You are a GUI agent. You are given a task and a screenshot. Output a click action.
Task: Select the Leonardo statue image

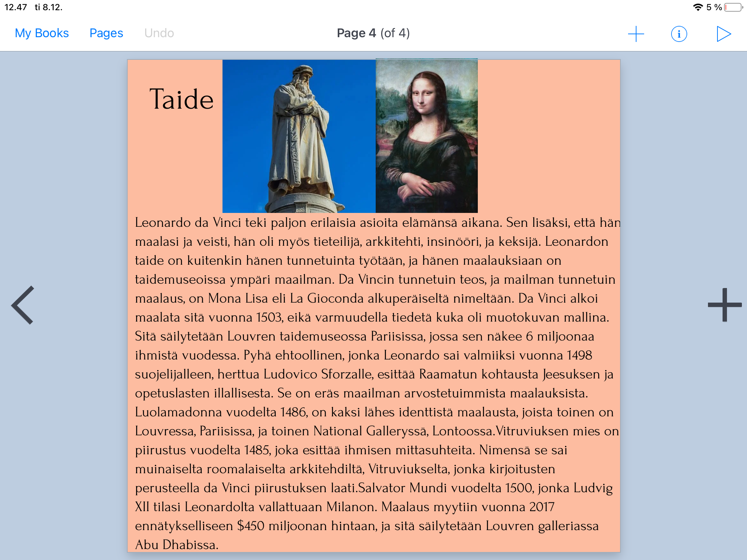[x=299, y=136]
